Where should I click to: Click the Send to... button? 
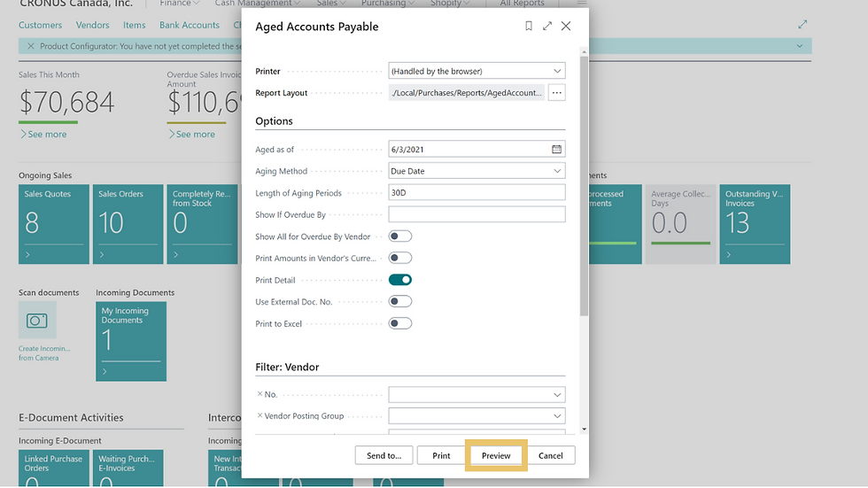[x=384, y=455]
